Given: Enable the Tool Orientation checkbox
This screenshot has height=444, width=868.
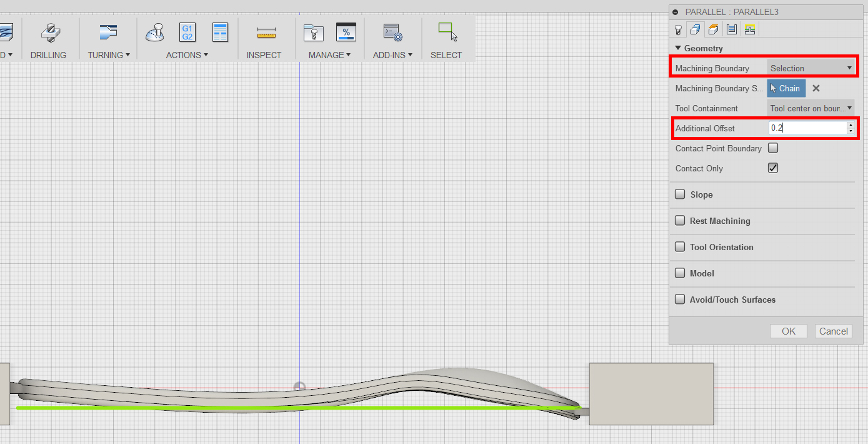Looking at the screenshot, I should [680, 247].
